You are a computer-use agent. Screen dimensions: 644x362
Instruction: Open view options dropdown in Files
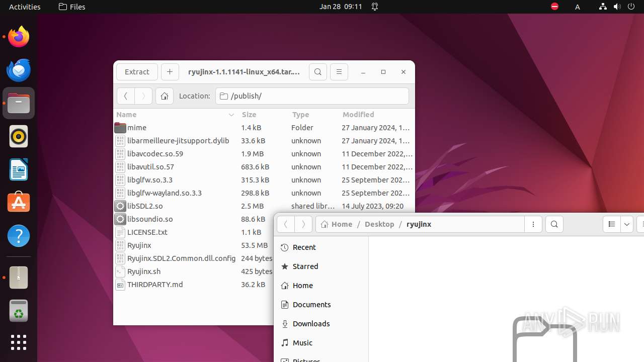click(x=627, y=224)
